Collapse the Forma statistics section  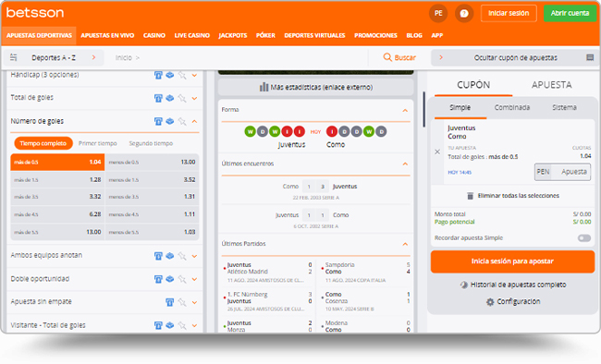(x=405, y=110)
